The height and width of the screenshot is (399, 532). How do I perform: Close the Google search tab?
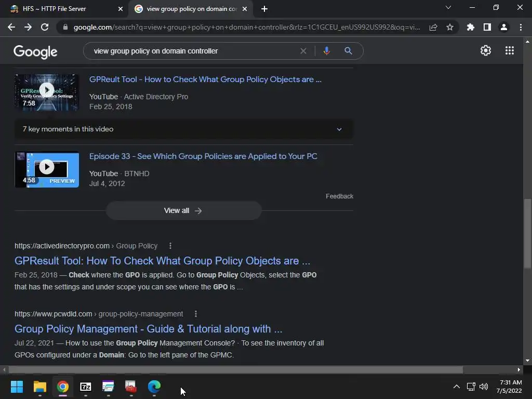point(245,9)
